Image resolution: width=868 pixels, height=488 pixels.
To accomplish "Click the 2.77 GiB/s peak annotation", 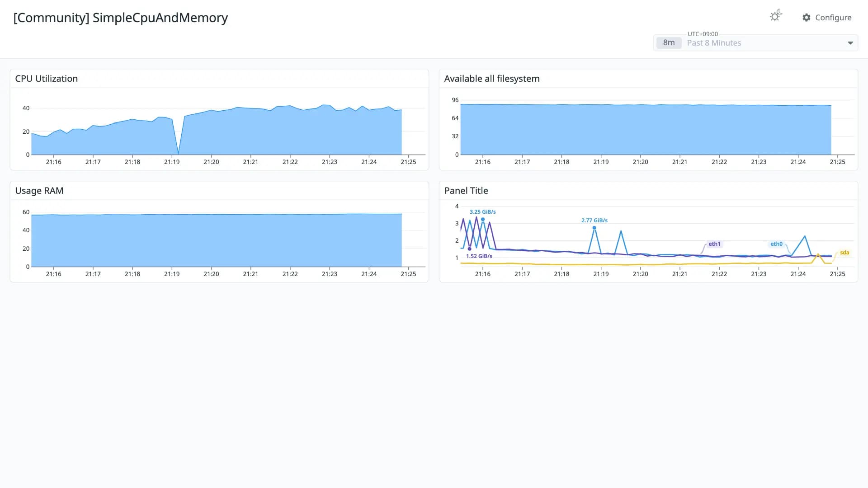I will [594, 221].
